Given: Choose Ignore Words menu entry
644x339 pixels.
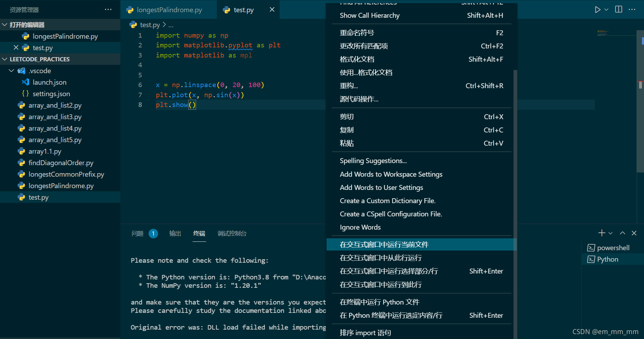Looking at the screenshot, I should [421, 227].
